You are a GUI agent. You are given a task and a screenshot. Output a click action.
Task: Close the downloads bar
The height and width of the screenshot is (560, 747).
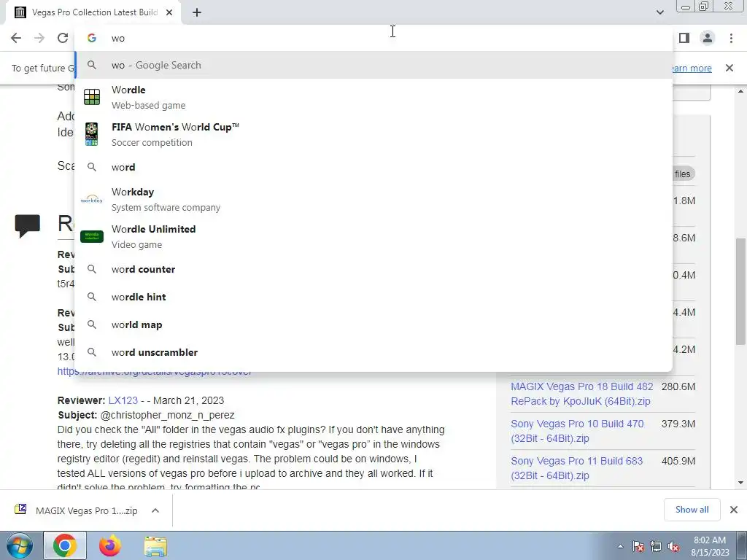[734, 510]
